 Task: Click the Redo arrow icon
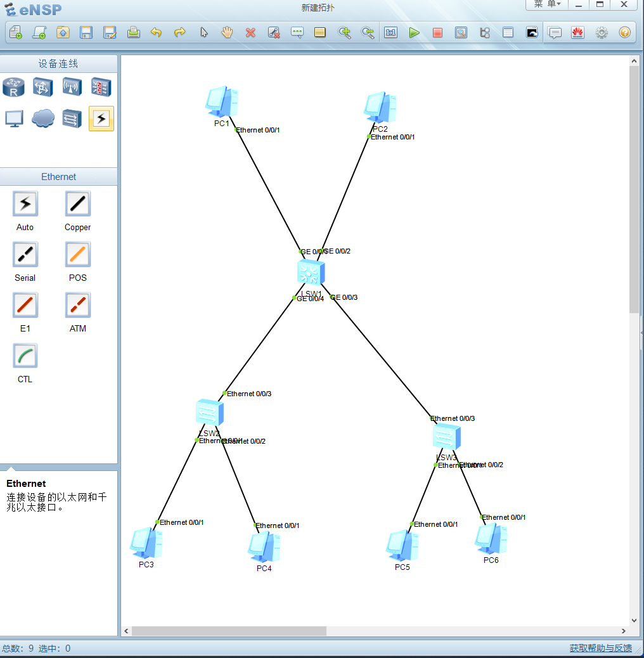179,32
